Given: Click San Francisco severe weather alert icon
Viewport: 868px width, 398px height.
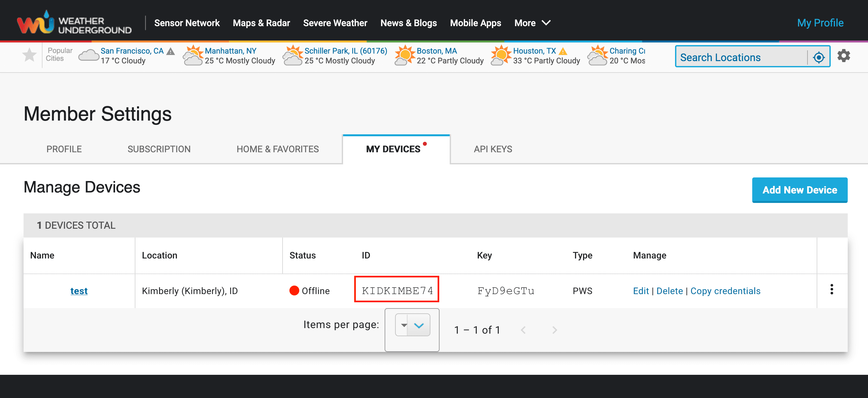Looking at the screenshot, I should point(171,51).
